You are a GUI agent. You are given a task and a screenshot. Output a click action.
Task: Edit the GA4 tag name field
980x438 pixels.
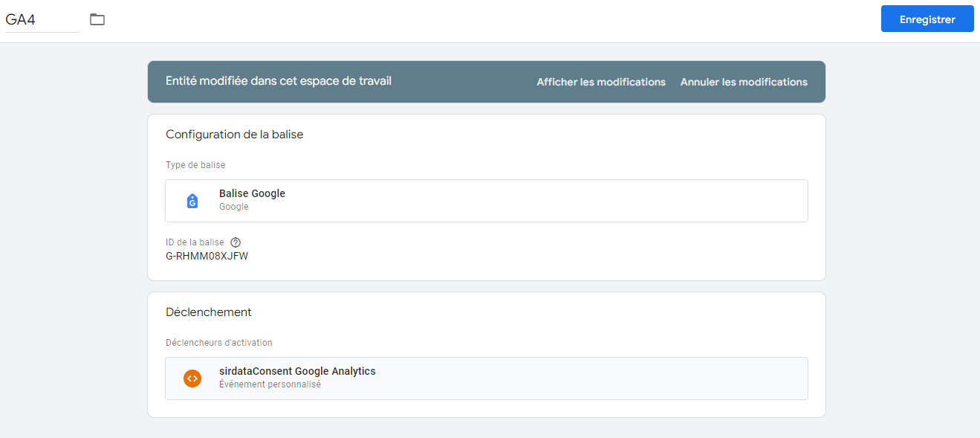pyautogui.click(x=41, y=20)
